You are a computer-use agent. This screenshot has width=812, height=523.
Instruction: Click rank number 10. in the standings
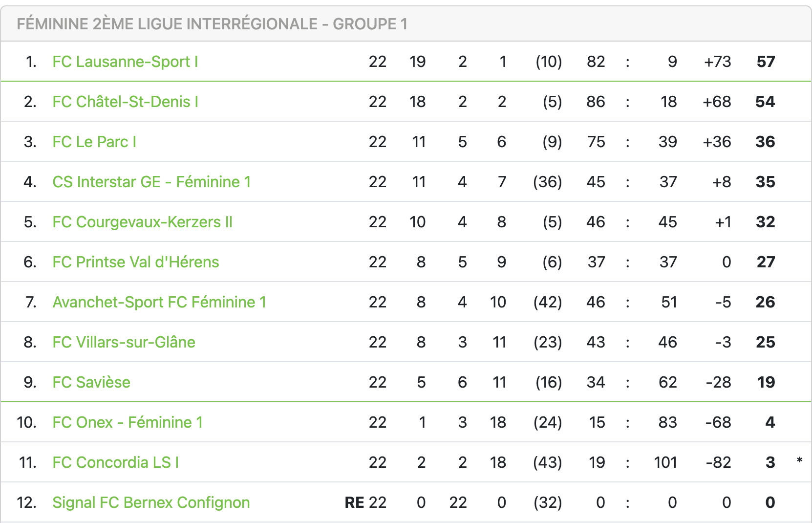[27, 422]
